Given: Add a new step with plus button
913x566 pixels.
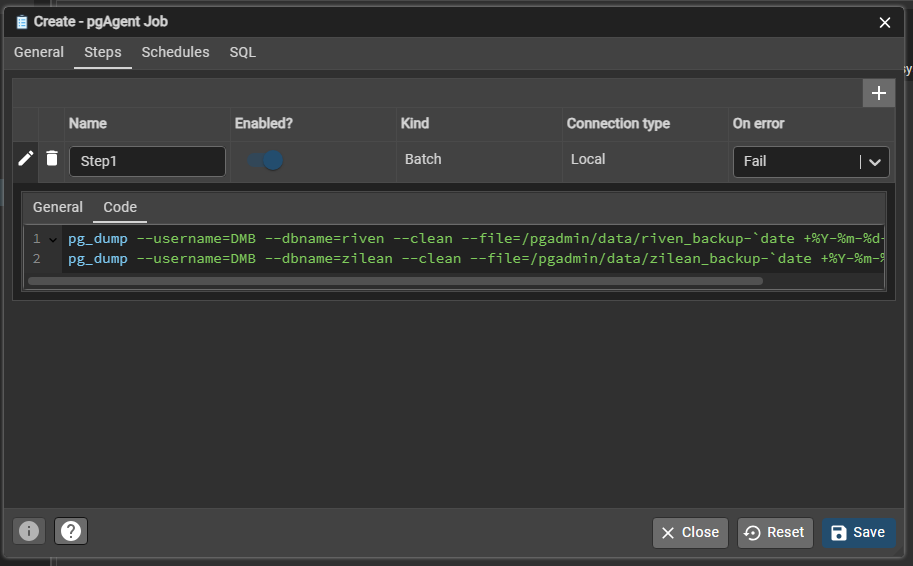Looking at the screenshot, I should pyautogui.click(x=878, y=93).
